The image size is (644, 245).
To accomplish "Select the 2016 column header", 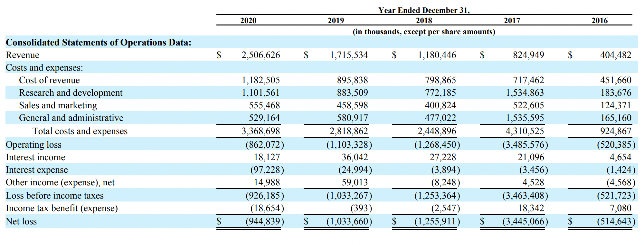I will [600, 20].
